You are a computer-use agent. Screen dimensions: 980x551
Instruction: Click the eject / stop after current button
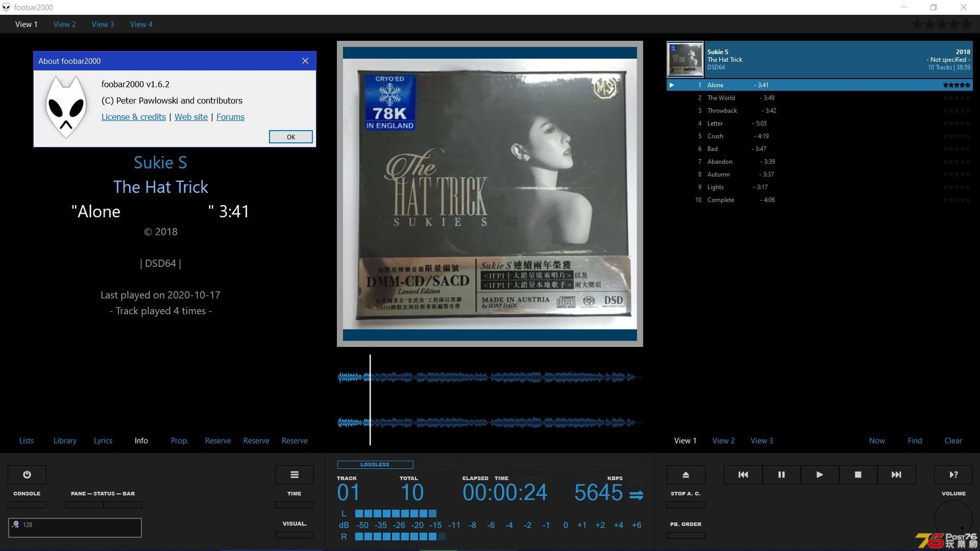pos(686,474)
